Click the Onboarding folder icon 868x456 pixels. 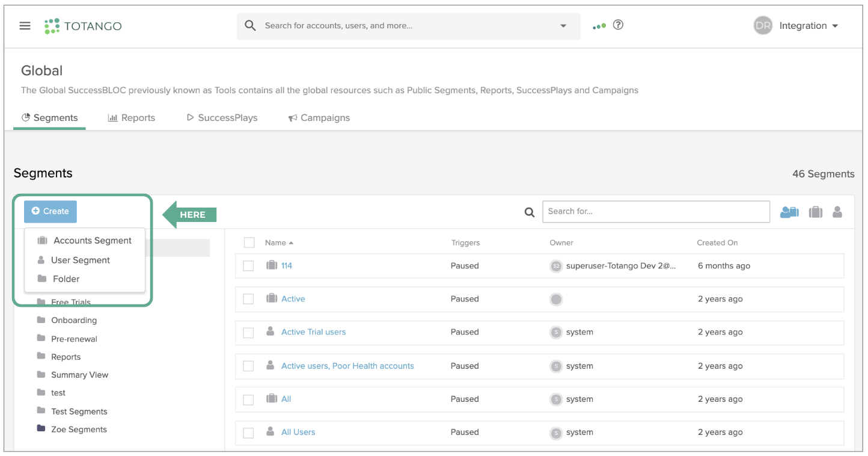41,319
